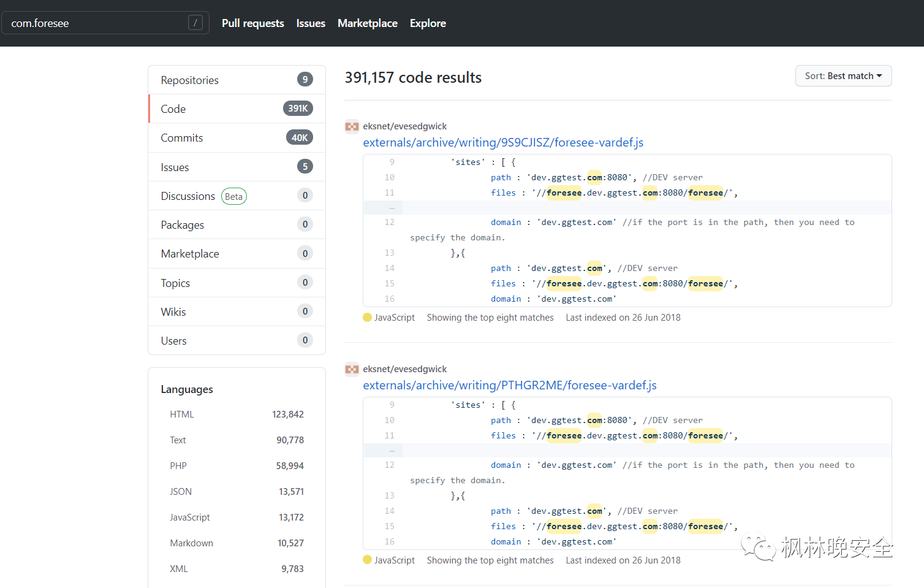Filter results by JavaScript in Languages list

(237, 517)
